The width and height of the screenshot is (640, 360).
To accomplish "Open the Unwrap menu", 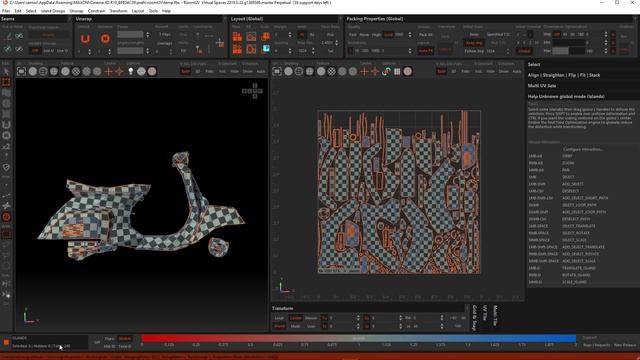I will [x=76, y=11].
